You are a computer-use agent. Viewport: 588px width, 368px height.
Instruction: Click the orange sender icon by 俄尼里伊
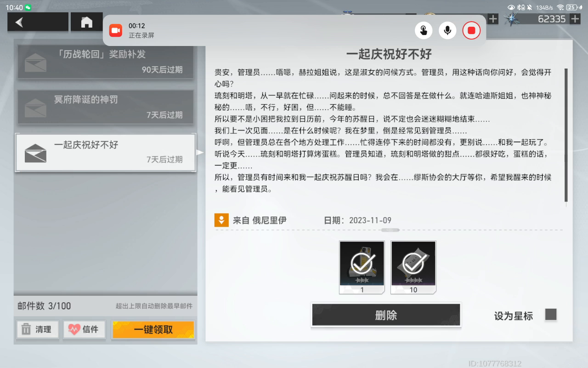tap(221, 220)
